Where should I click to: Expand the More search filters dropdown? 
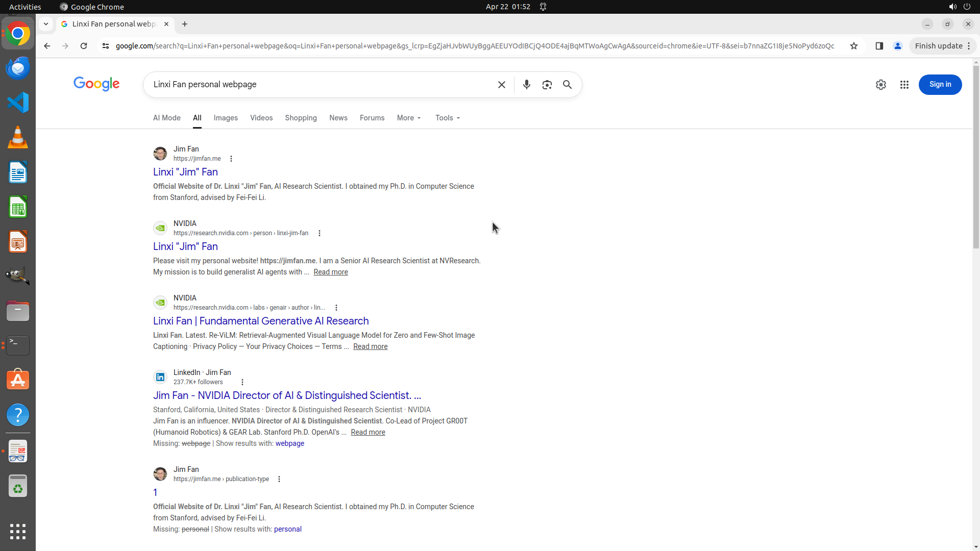click(409, 118)
